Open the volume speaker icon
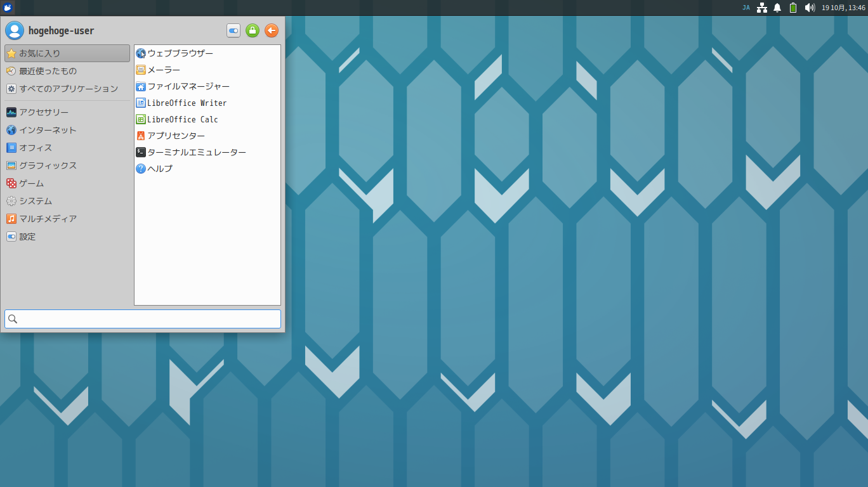 810,8
